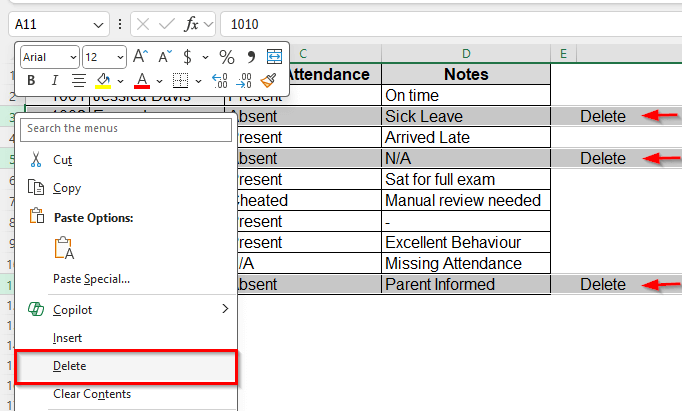Click the Increase Decimal icon

tap(220, 80)
